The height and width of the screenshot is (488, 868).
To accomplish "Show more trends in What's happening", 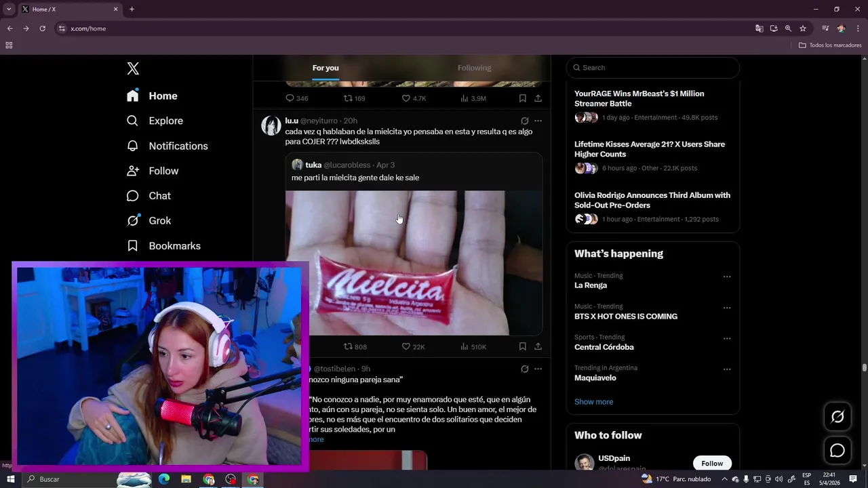I will (593, 402).
